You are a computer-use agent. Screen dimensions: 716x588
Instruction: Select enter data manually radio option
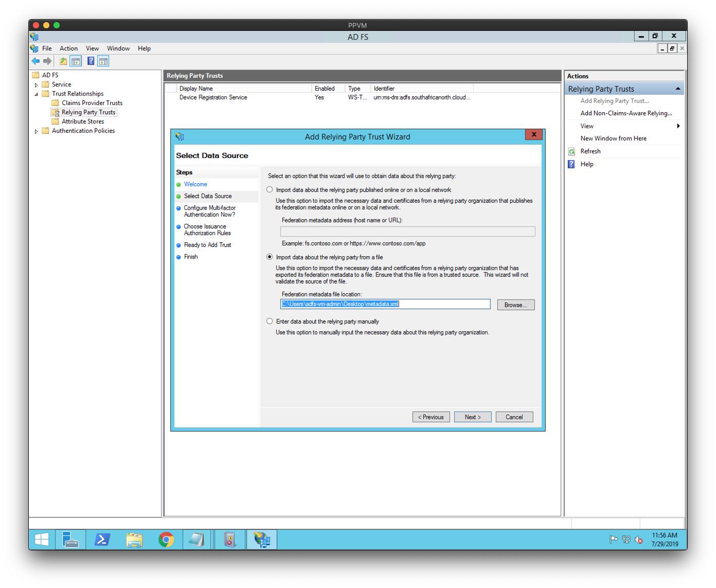[x=270, y=321]
